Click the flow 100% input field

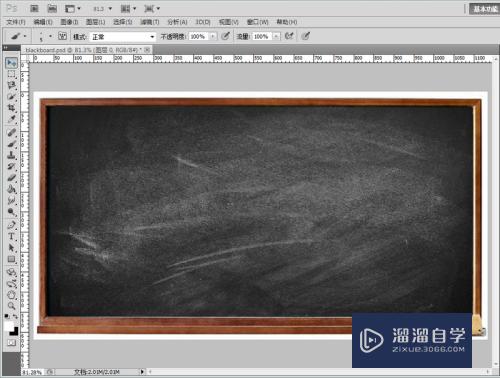click(263, 36)
